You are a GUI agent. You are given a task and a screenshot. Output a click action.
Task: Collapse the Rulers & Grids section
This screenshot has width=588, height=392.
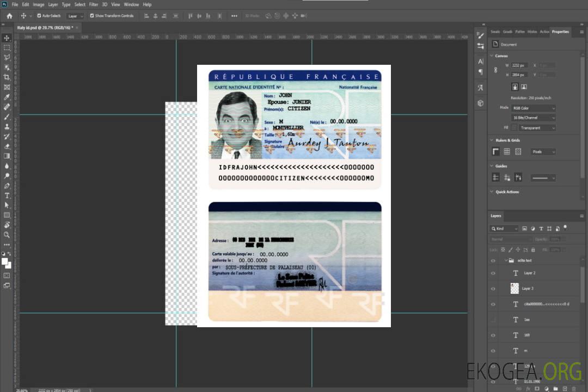pyautogui.click(x=492, y=140)
